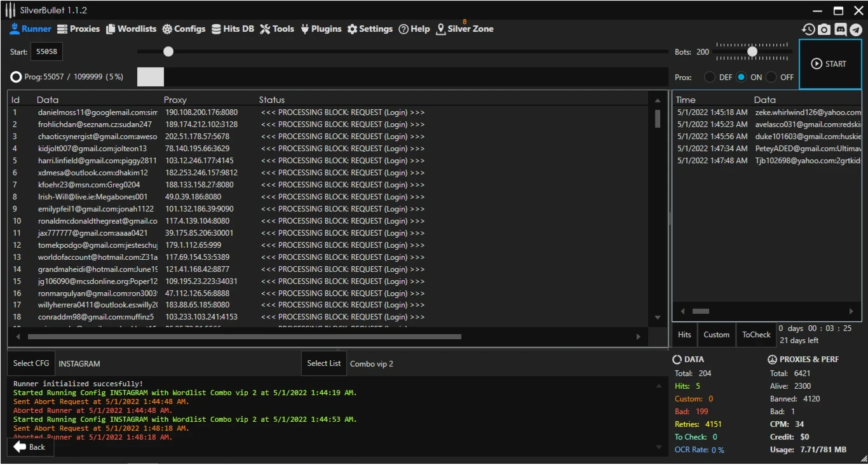The height and width of the screenshot is (465, 868).
Task: Click the Discord icon in top right
Action: (x=840, y=29)
